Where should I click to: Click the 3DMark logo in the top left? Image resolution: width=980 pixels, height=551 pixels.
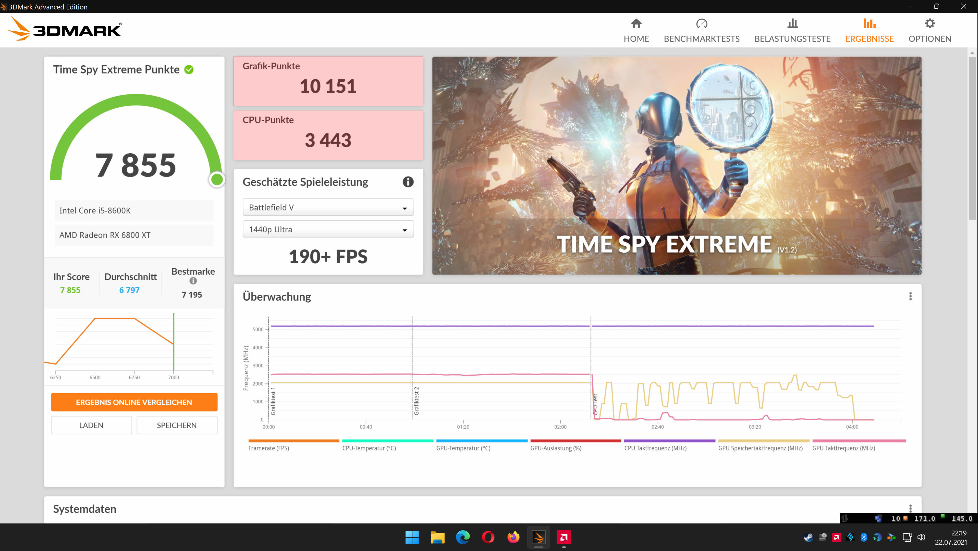[x=65, y=29]
